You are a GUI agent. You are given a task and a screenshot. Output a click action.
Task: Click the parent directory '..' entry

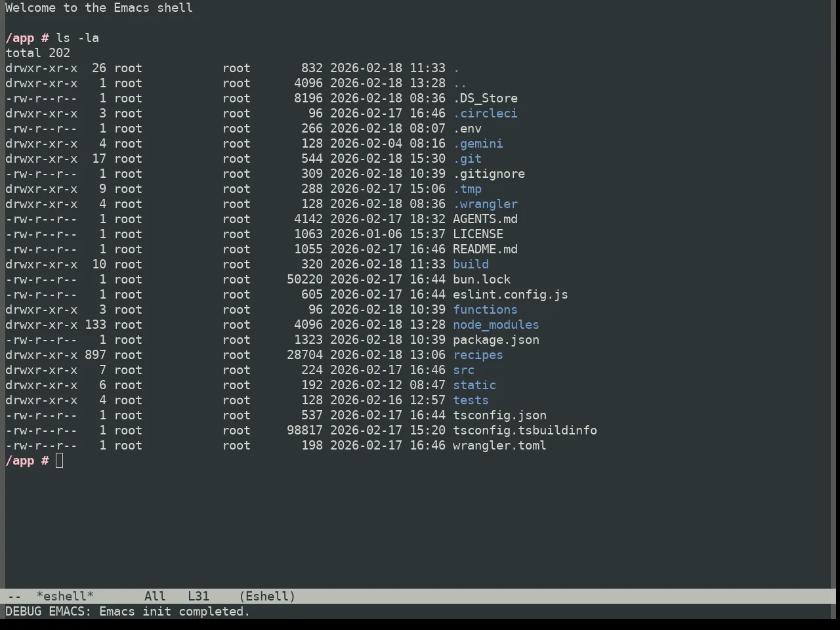(460, 83)
